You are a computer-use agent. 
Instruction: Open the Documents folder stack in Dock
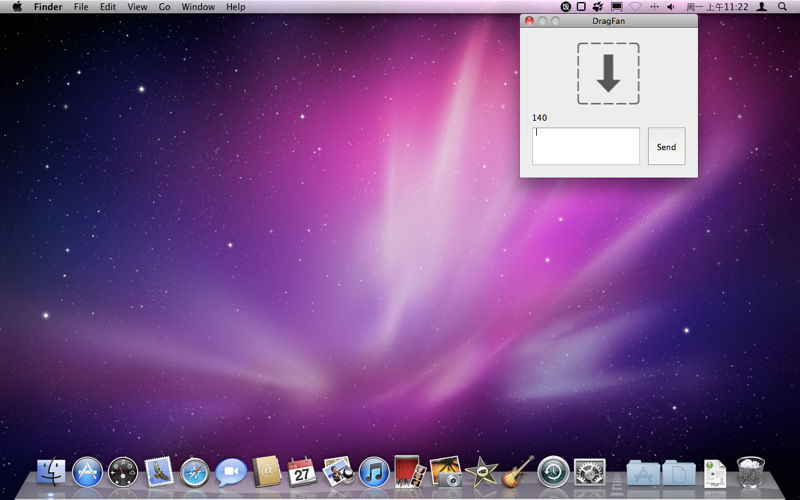coord(679,472)
